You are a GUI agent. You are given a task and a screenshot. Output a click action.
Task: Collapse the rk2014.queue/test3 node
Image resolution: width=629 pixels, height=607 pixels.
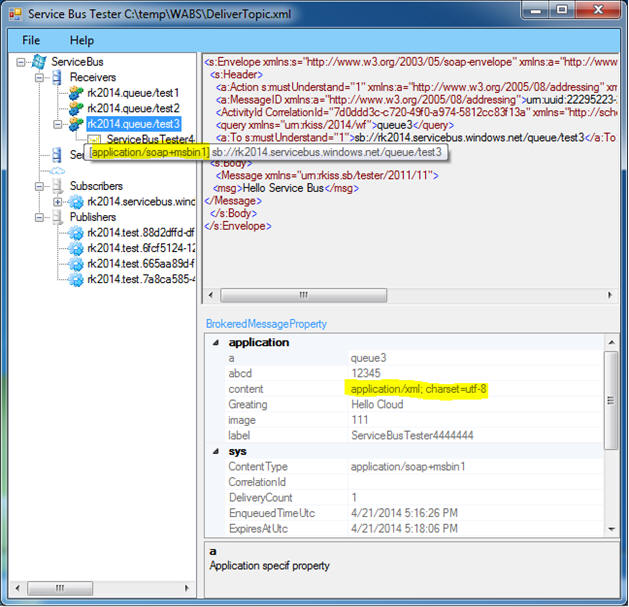pyautogui.click(x=58, y=124)
